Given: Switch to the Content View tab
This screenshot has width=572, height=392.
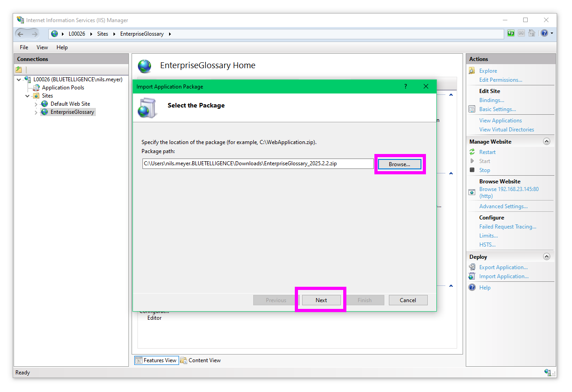Looking at the screenshot, I should pos(201,360).
